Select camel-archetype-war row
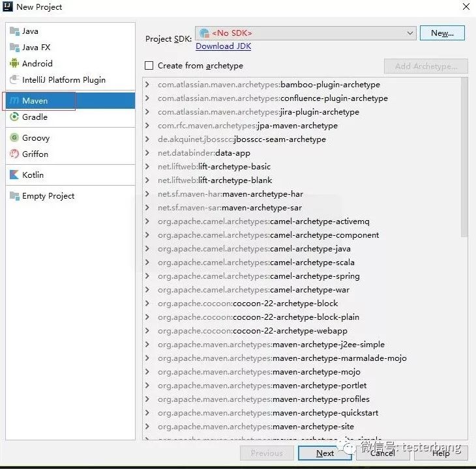Image resolution: width=476 pixels, height=469 pixels. tap(302, 289)
